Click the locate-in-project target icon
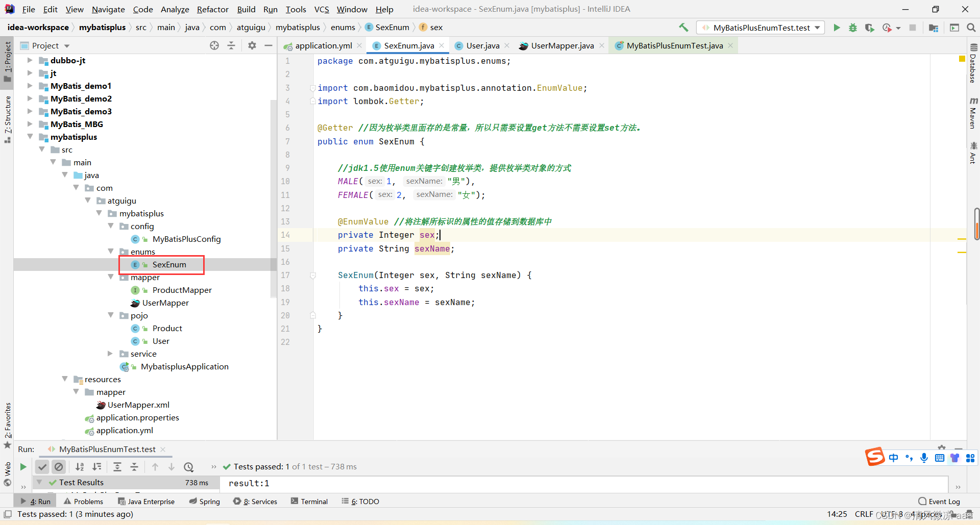Image resolution: width=980 pixels, height=525 pixels. coord(214,45)
